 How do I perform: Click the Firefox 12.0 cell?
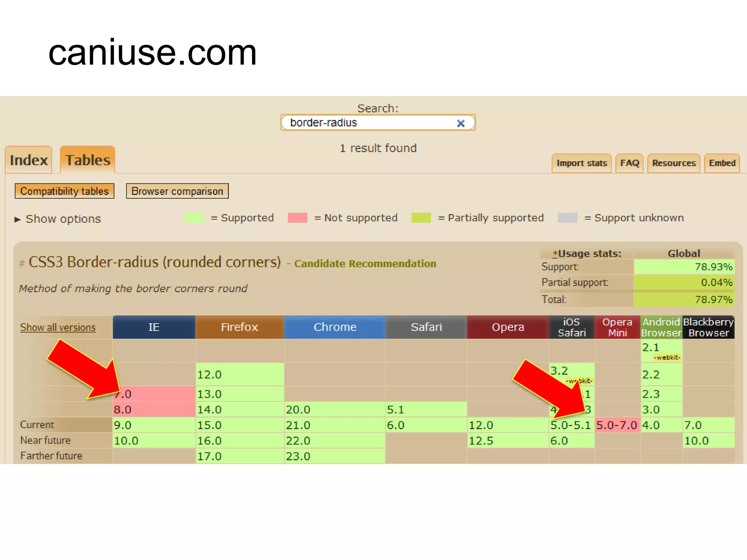[240, 374]
